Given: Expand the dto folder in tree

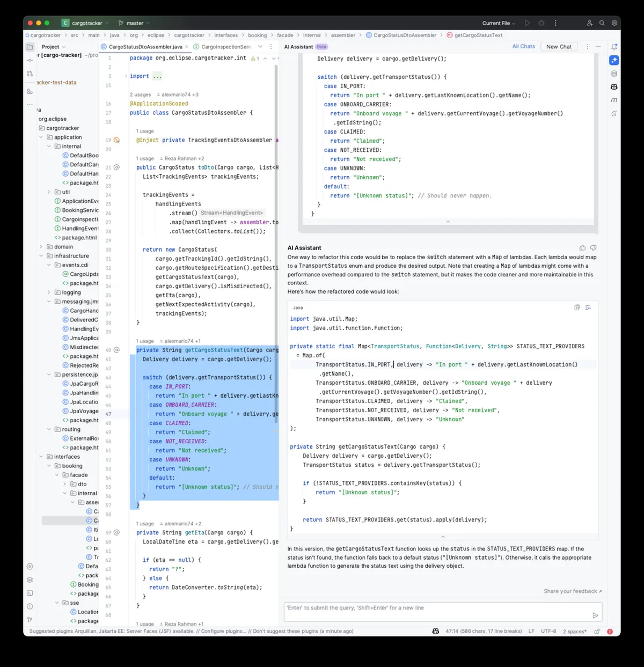Looking at the screenshot, I should pos(65,484).
